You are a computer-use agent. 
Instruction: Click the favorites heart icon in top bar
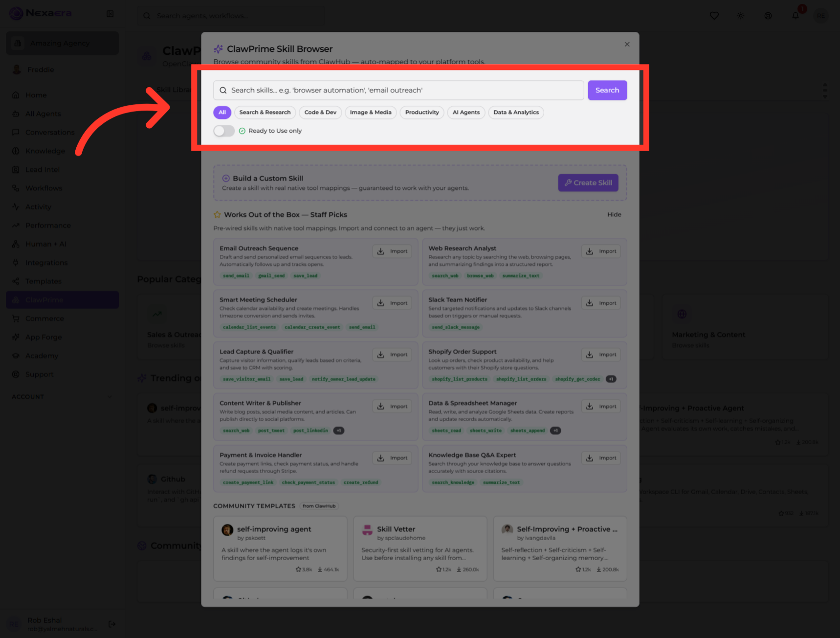(x=714, y=16)
